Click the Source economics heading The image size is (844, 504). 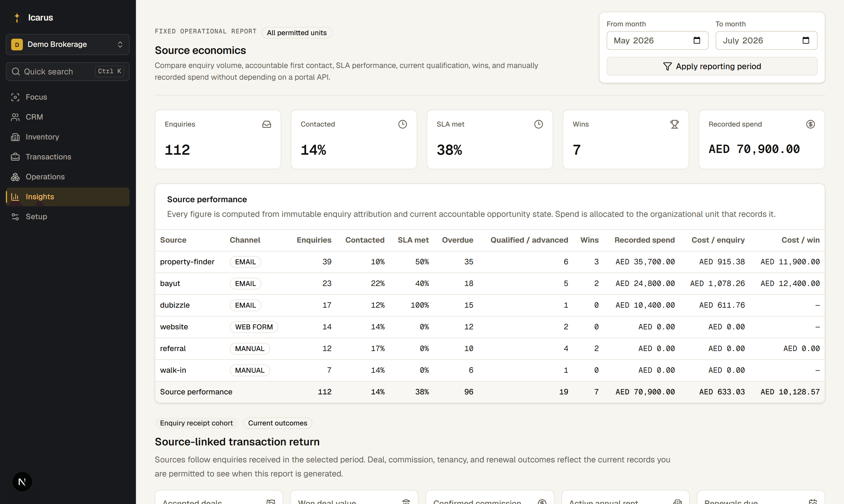tap(200, 50)
